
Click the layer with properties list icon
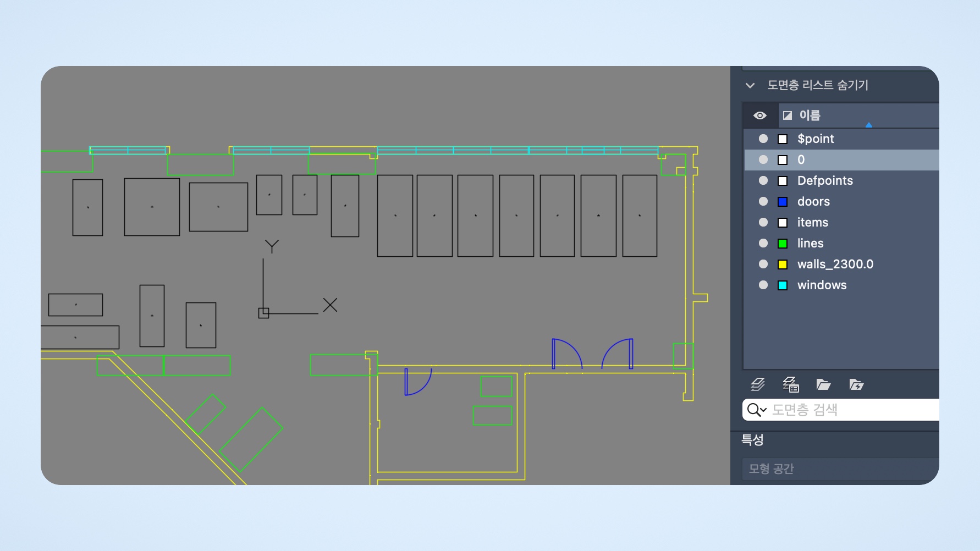click(x=791, y=384)
